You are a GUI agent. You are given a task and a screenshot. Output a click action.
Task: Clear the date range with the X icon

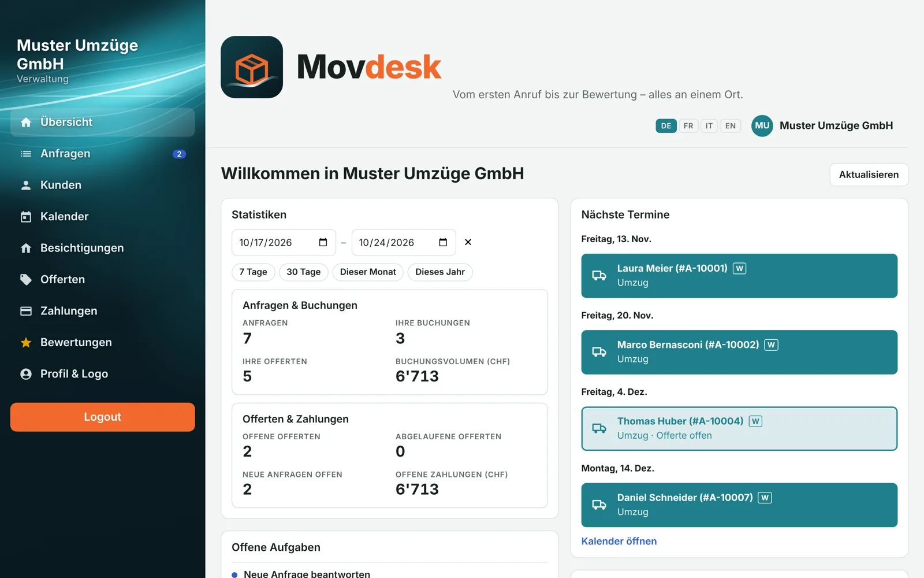click(x=468, y=242)
